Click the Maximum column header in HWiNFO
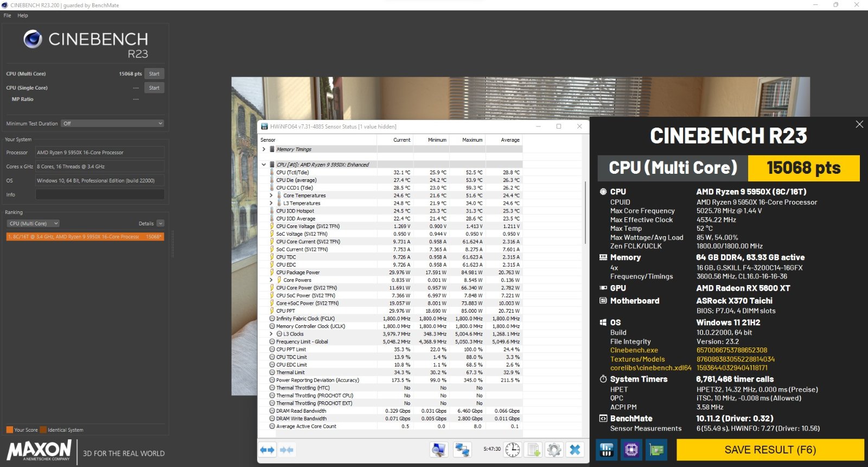 coord(472,140)
